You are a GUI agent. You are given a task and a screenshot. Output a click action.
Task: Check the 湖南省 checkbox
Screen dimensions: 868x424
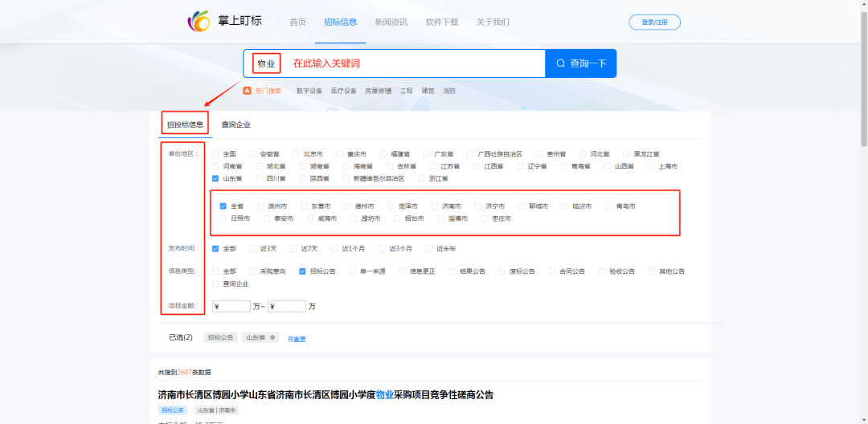tap(303, 166)
